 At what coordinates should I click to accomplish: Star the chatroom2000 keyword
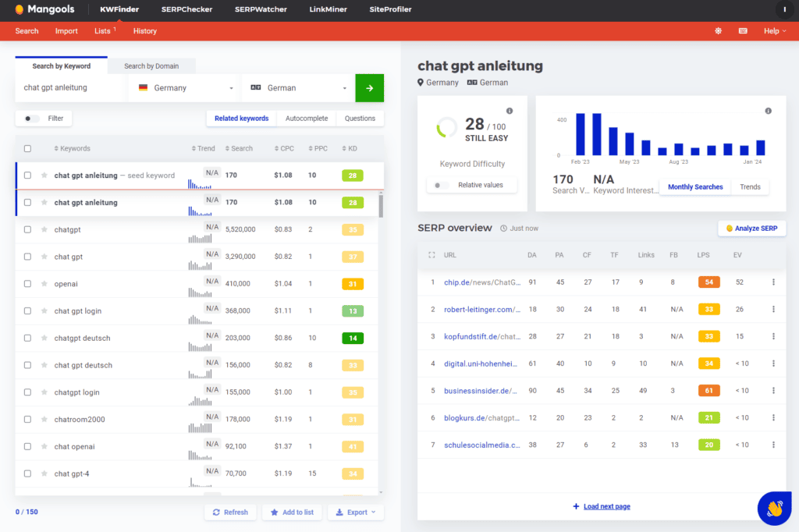(x=44, y=420)
